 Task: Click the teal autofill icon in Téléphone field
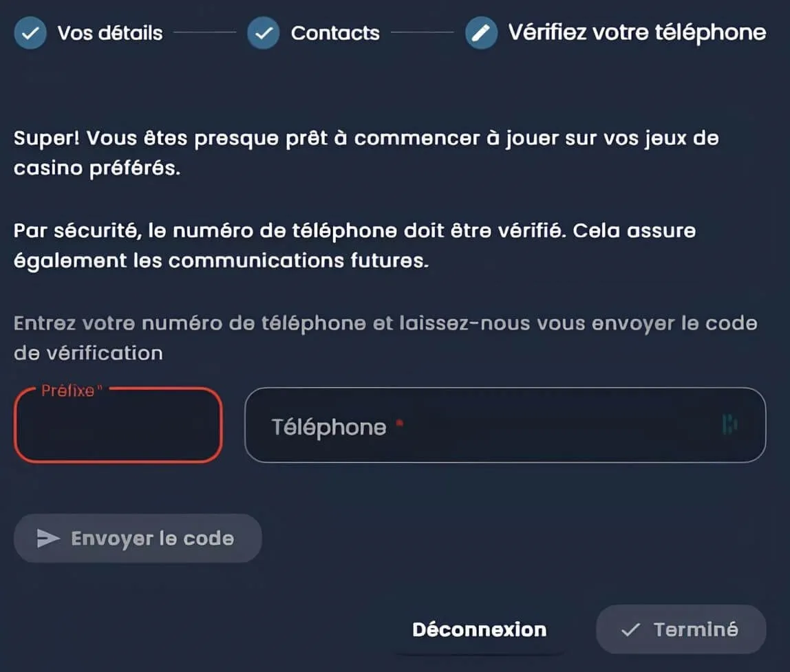click(x=729, y=425)
